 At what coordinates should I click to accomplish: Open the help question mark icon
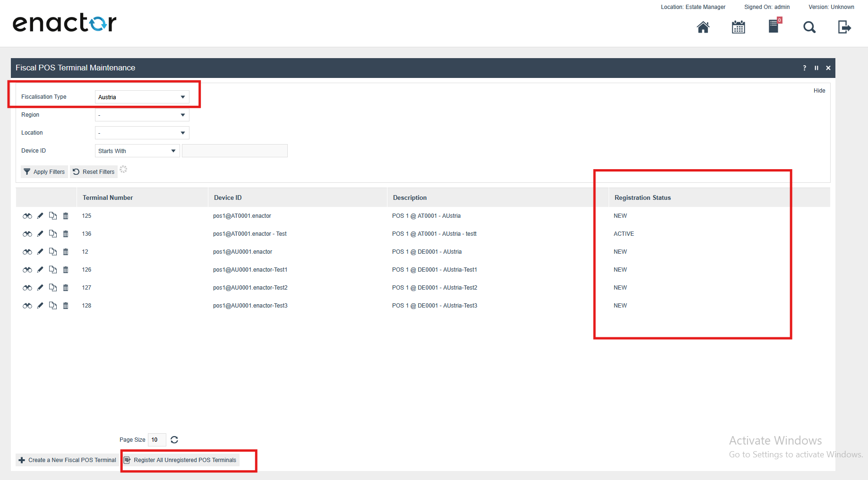coord(805,68)
